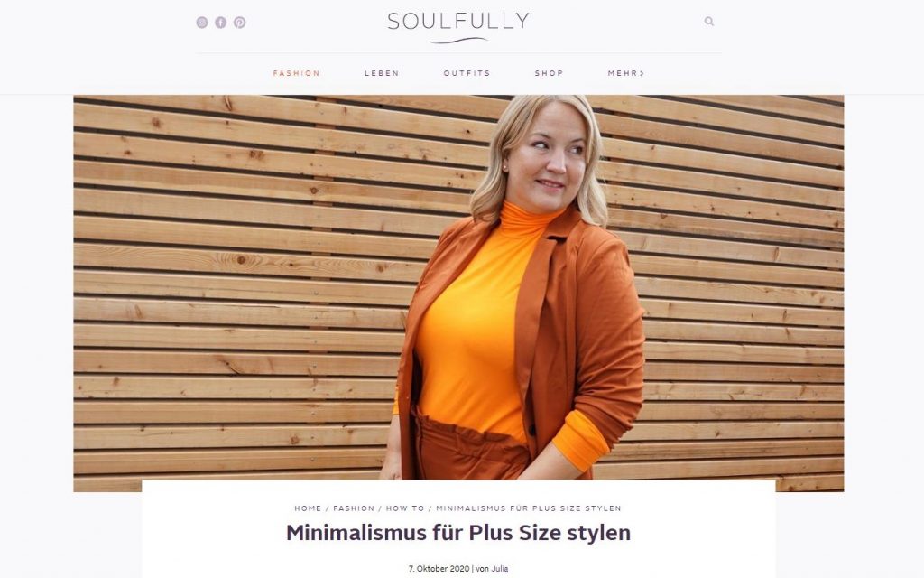
Task: Click Home in the breadcrumb trail
Action: pyautogui.click(x=309, y=508)
